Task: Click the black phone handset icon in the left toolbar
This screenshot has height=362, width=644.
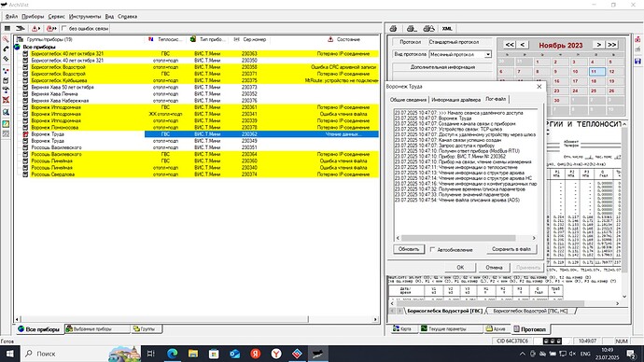Action: click(6, 49)
